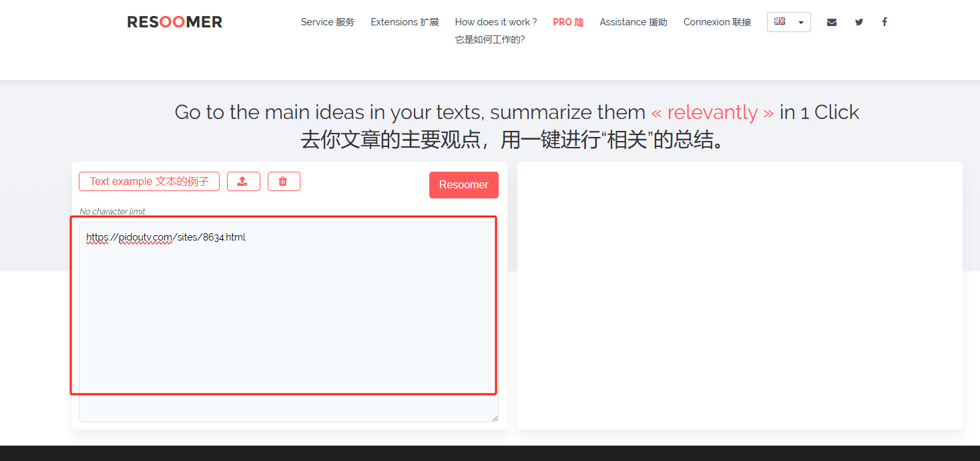Expand the language flag dropdown
This screenshot has height=461, width=980.
point(789,22)
